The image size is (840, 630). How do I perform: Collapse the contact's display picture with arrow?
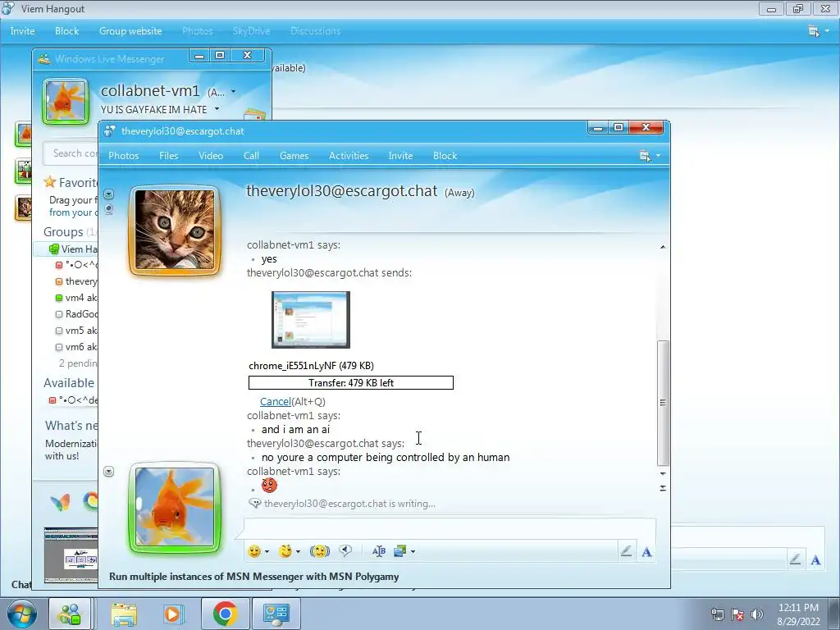click(x=109, y=194)
